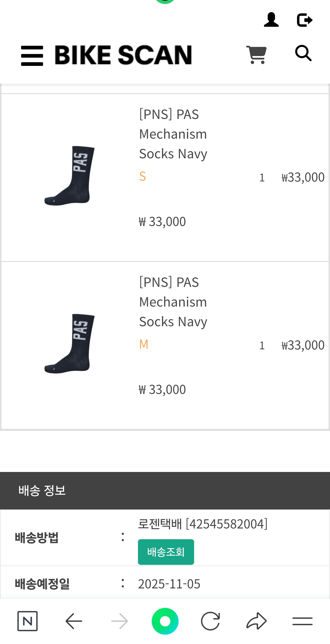Share the page using the share arrow

[x=256, y=621]
